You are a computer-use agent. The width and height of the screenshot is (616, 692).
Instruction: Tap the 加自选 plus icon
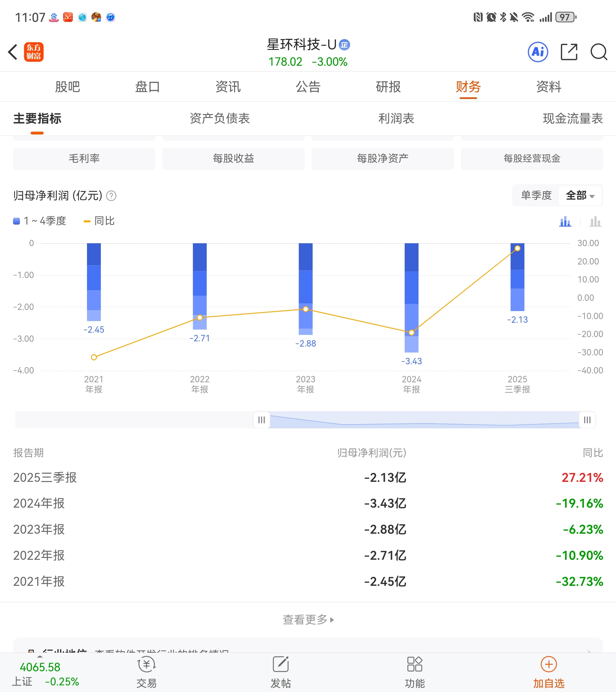click(x=549, y=665)
